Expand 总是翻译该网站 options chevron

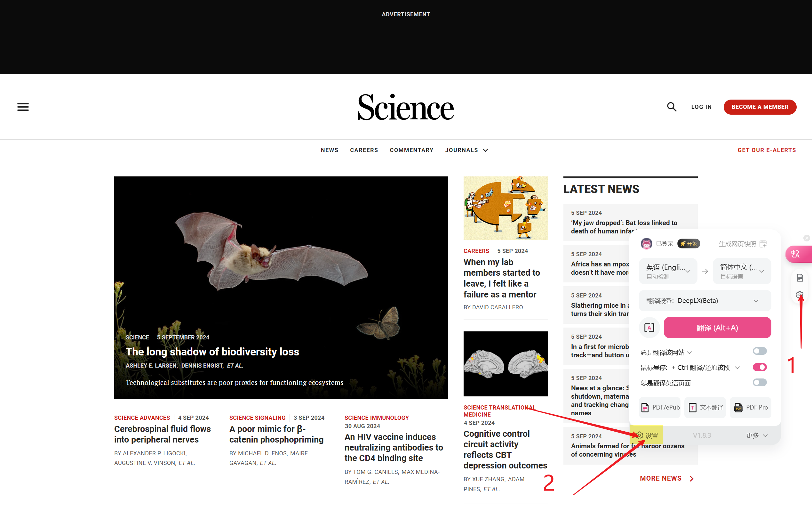click(x=689, y=353)
